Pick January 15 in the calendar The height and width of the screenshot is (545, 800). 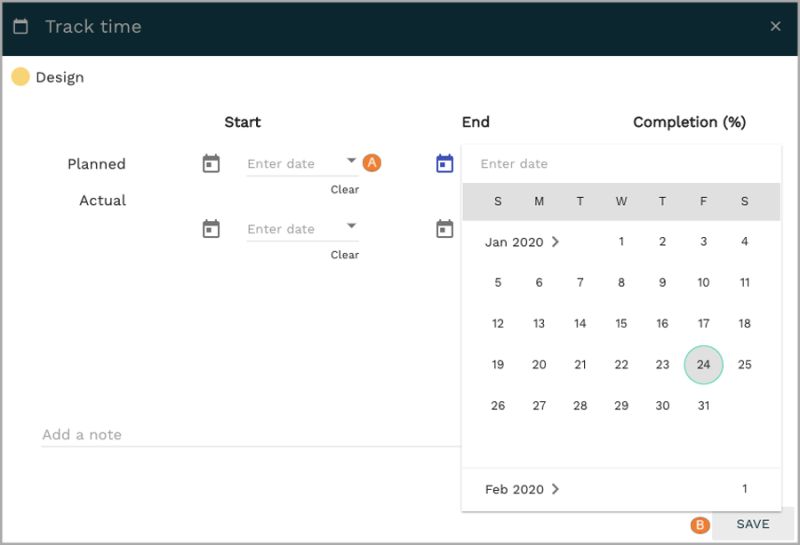point(621,324)
